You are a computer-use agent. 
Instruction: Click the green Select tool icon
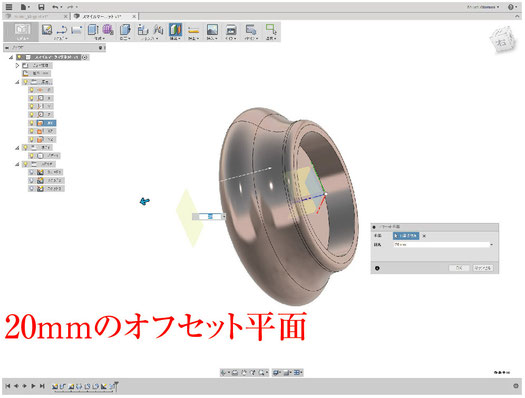[271, 30]
